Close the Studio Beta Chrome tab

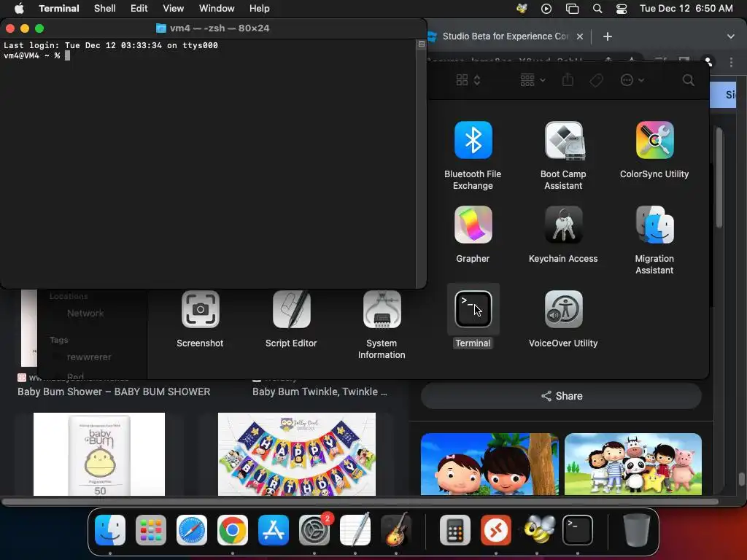tap(580, 36)
